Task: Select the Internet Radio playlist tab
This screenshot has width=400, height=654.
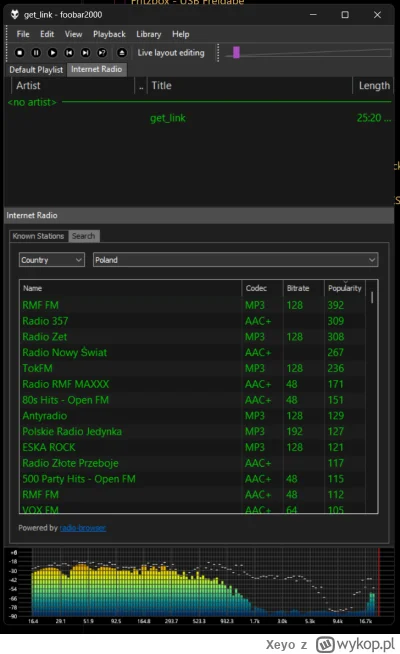Action: tap(96, 69)
